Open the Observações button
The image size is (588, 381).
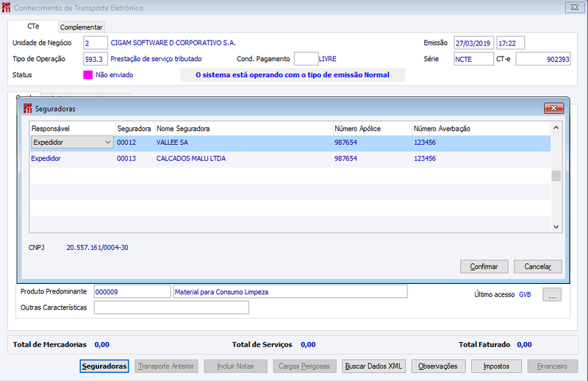438,366
